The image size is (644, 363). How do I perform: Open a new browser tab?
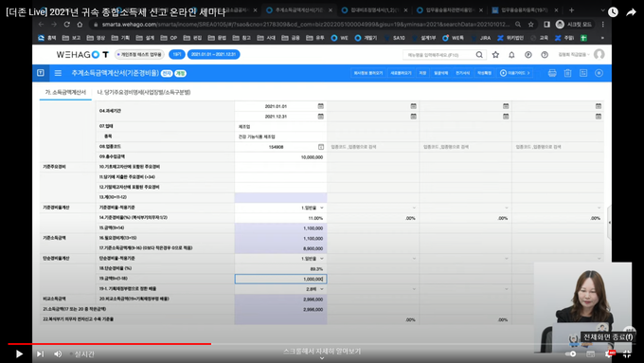[x=571, y=9]
